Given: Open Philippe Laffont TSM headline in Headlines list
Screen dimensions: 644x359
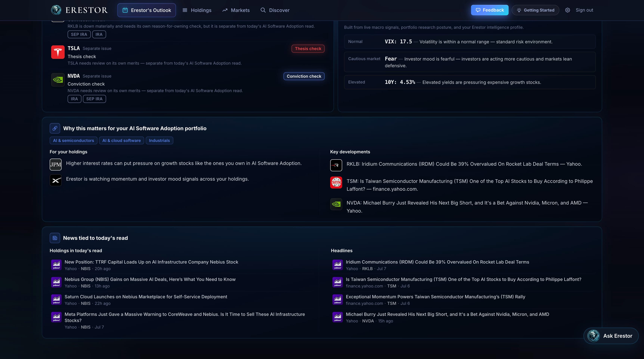Looking at the screenshot, I should pos(464,279).
